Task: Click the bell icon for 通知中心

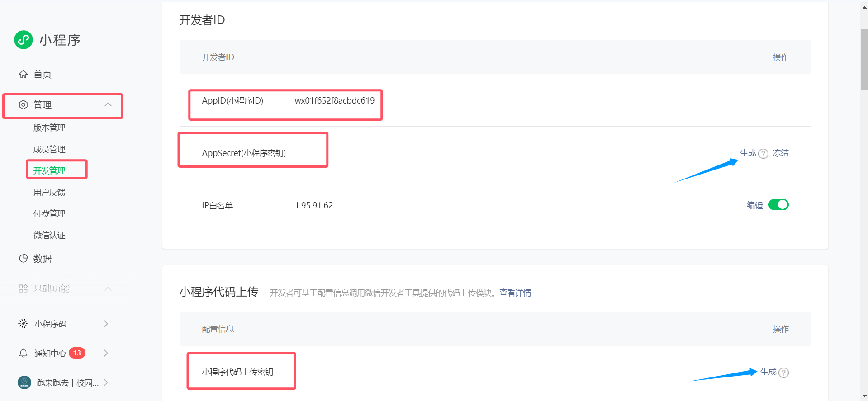Action: (x=23, y=353)
